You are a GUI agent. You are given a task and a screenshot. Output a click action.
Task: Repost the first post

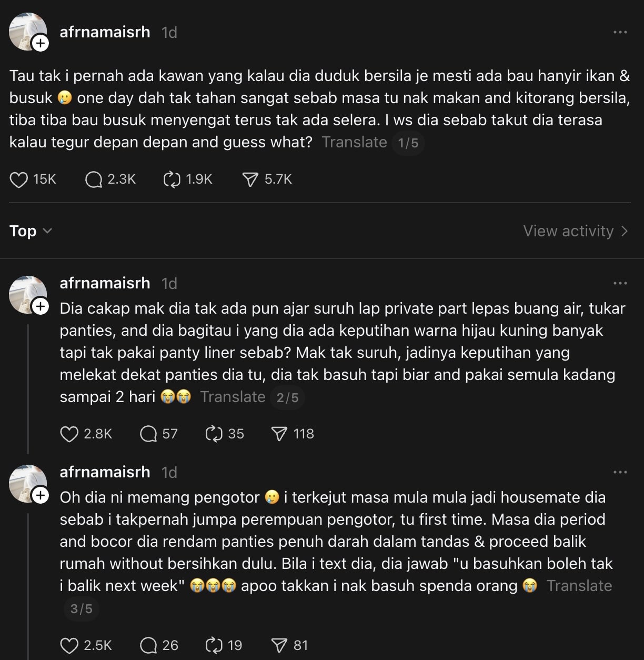point(171,179)
